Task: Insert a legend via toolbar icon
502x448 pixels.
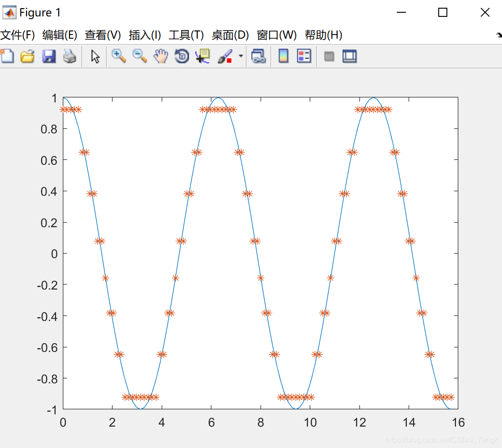Action: click(x=304, y=56)
